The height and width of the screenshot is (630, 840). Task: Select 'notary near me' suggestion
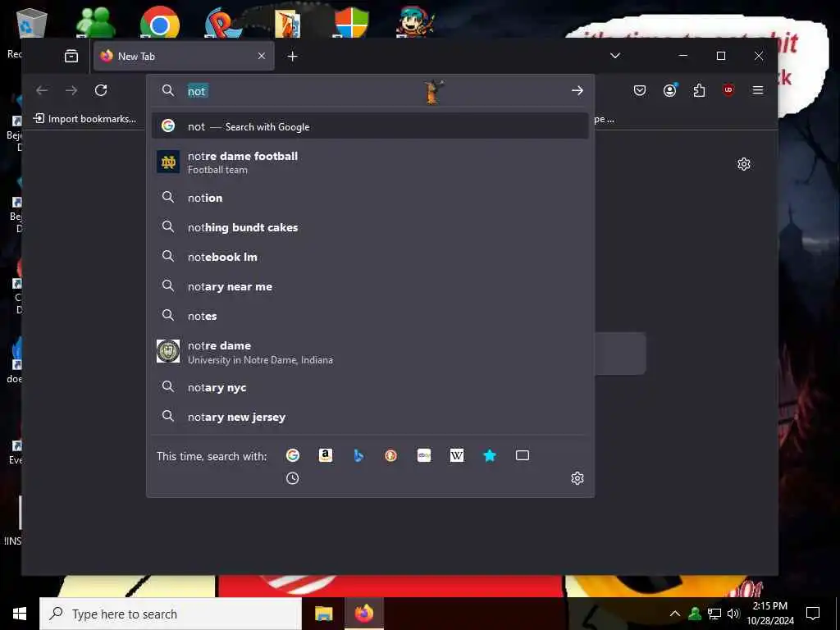tap(370, 286)
